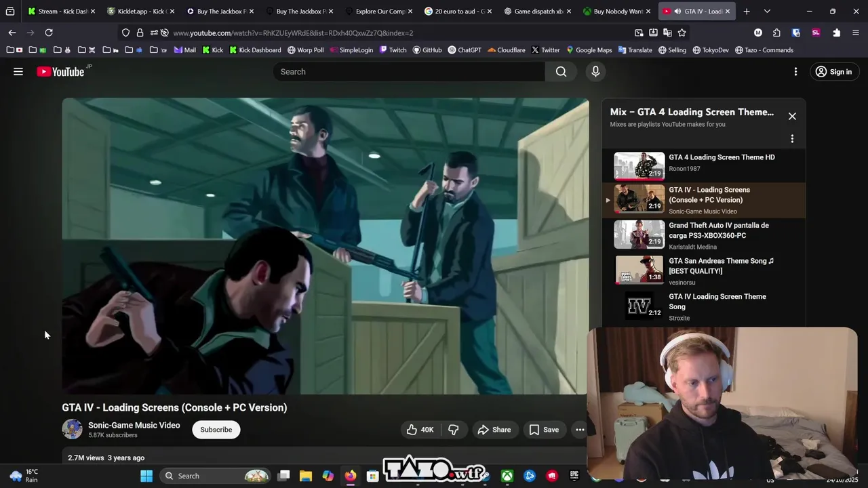Open the Xbox app from taskbar

coord(507,476)
